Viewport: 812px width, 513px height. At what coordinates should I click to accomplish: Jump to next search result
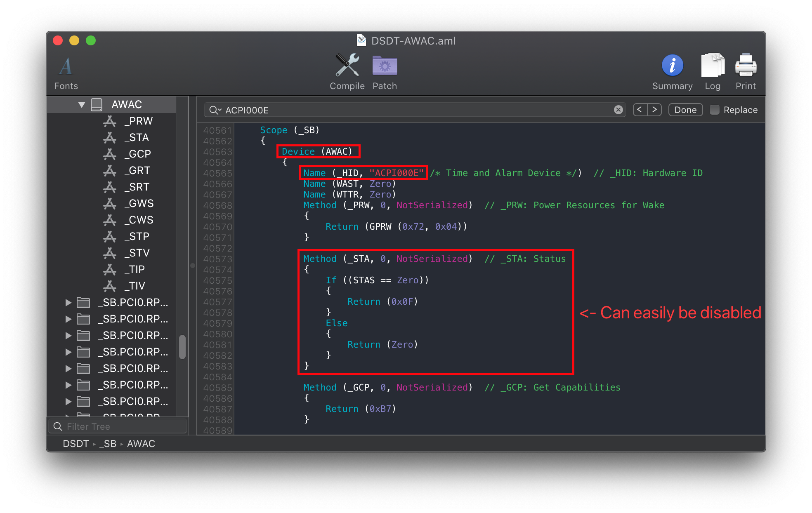655,110
